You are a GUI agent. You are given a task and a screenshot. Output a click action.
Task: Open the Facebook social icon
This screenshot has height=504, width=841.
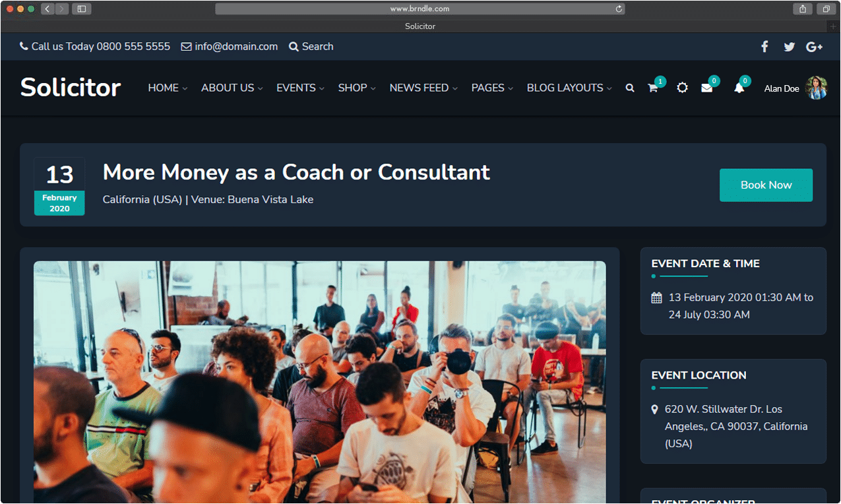[x=764, y=47]
